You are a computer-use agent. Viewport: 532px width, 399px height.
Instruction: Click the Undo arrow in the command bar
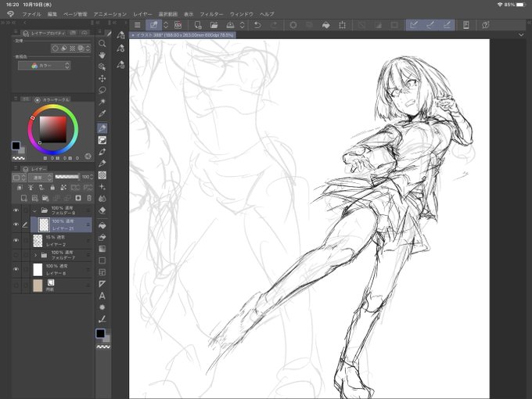pyautogui.click(x=257, y=25)
